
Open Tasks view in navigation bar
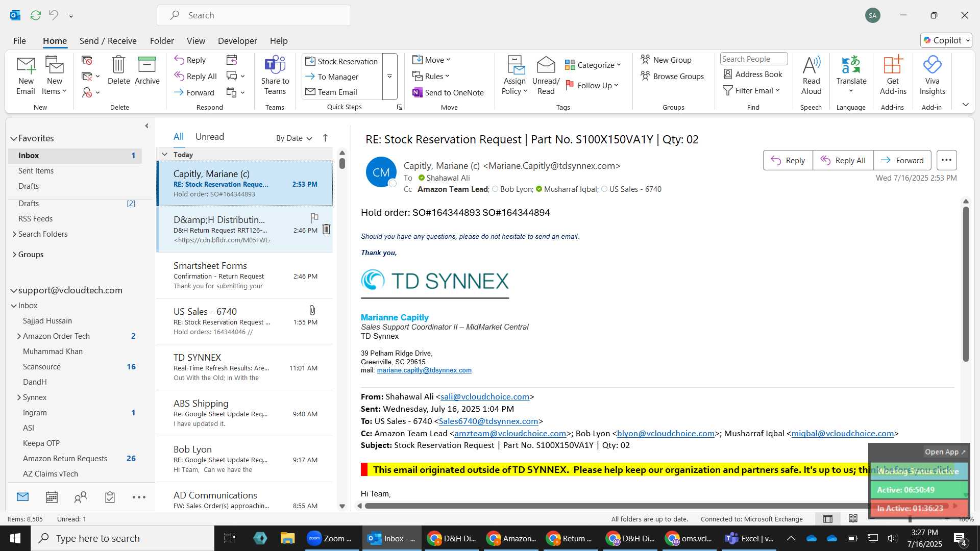point(110,497)
